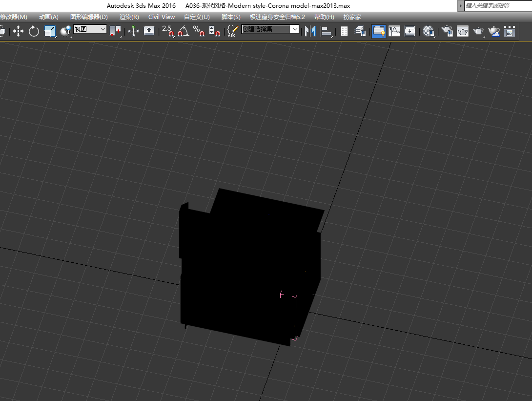Toggle the Scene Explorer icon
The image size is (532, 401).
(344, 31)
